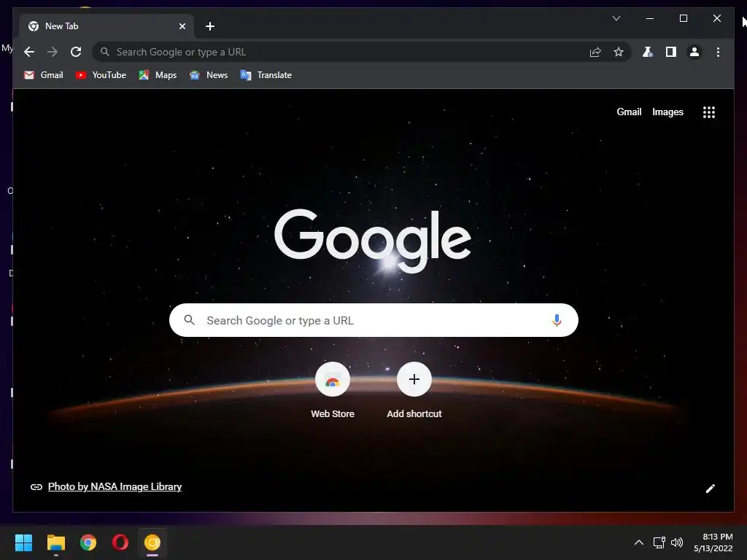Customize this page pencil icon
The height and width of the screenshot is (560, 747).
(x=711, y=488)
